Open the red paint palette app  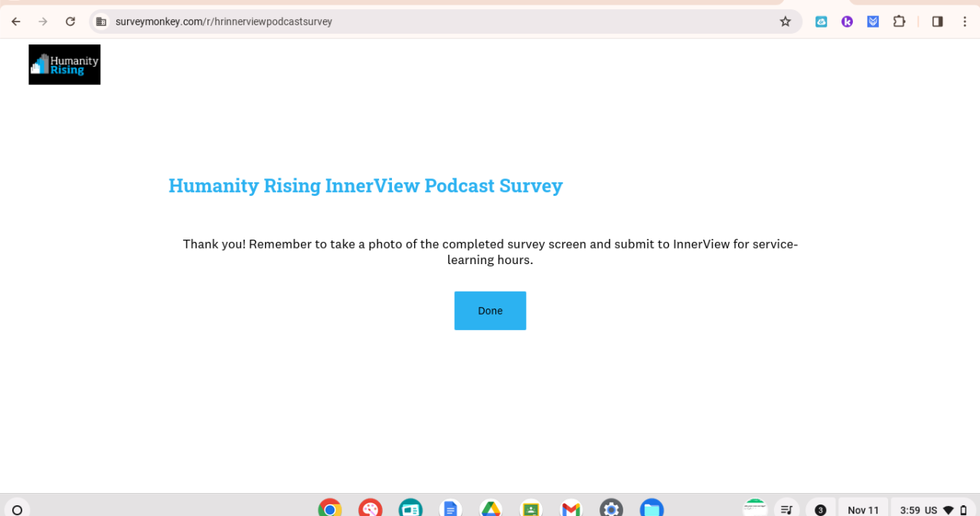tap(371, 508)
